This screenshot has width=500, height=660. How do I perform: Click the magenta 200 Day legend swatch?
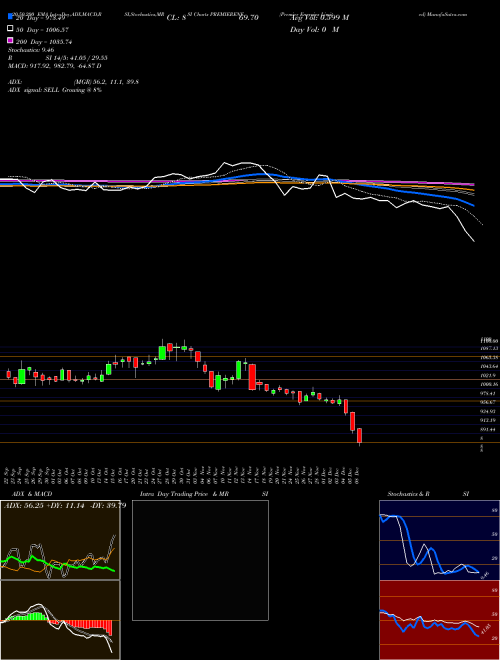(10, 40)
